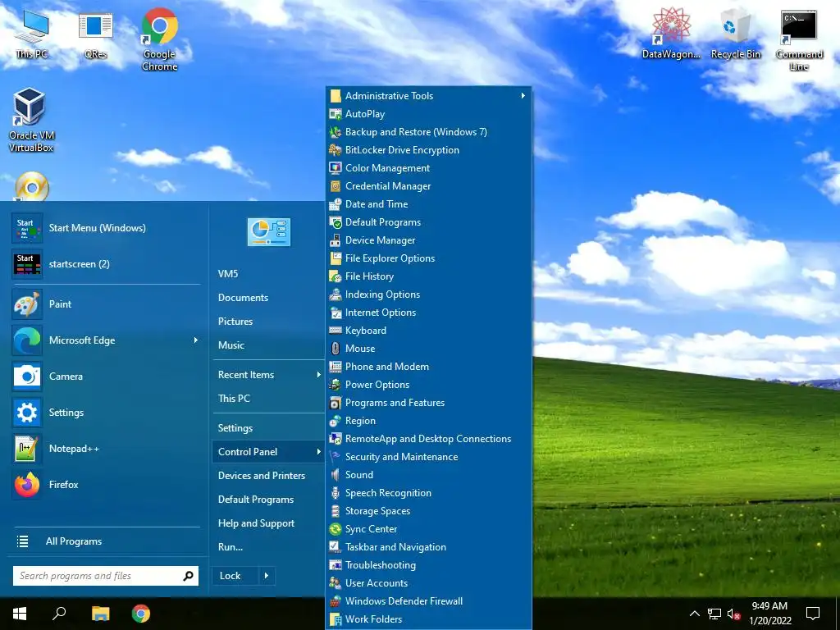Select This PC desktop icon

click(31, 34)
